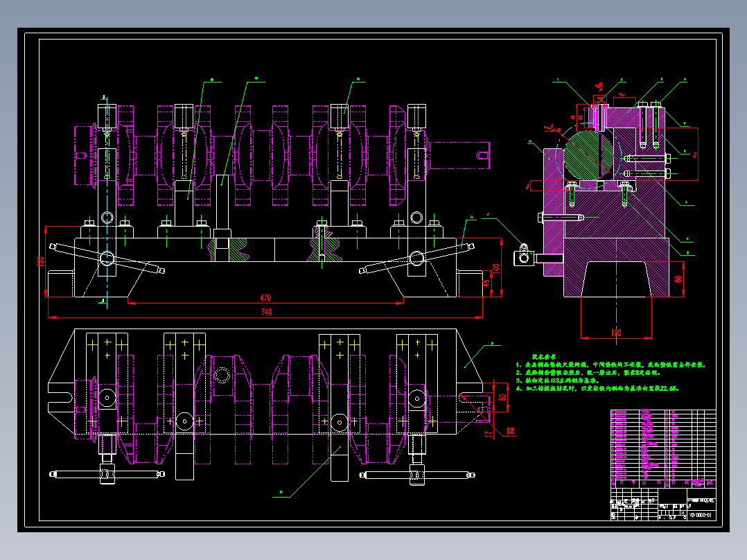Click note 4 ending with 22.65
The image size is (747, 560).
(598, 388)
